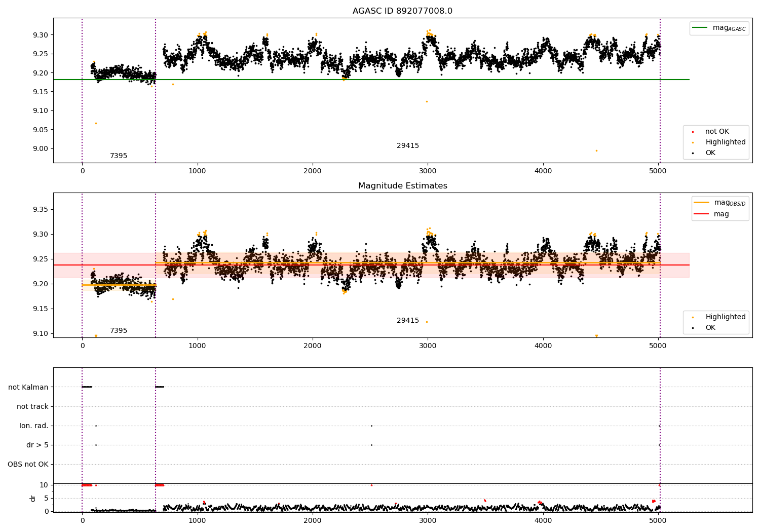Click the 'OK' entry in middle plot legend
Screen dimensions: 760x532
[x=710, y=328]
